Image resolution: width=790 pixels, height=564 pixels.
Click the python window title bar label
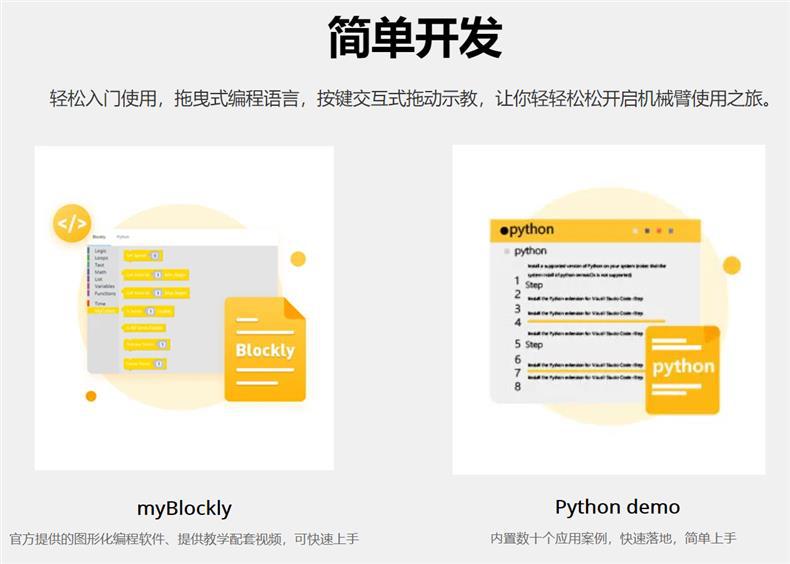coord(527,230)
